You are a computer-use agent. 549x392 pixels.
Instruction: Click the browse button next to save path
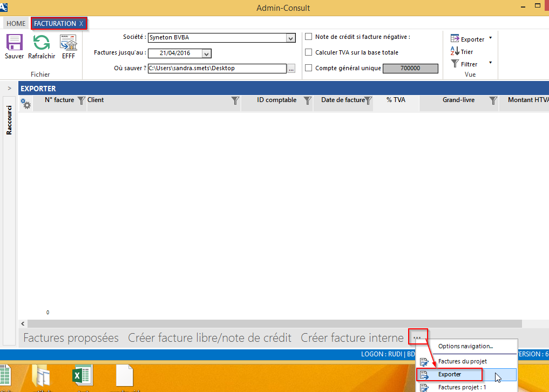point(292,69)
